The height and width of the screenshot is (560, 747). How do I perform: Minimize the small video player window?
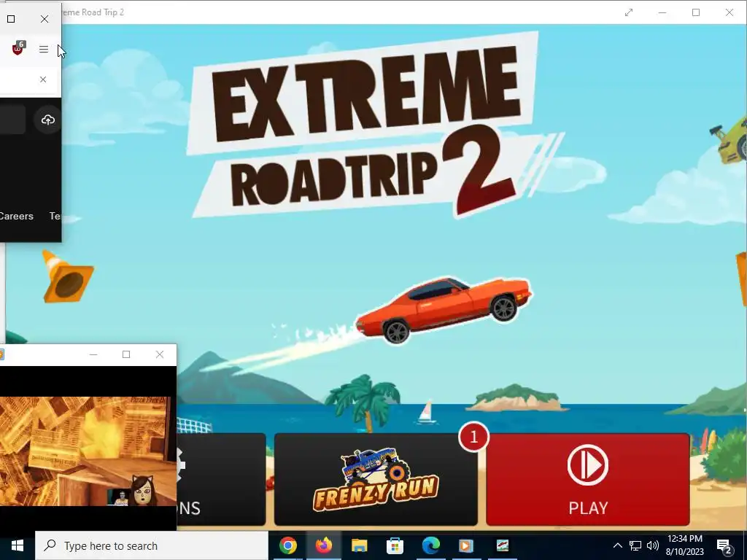93,354
